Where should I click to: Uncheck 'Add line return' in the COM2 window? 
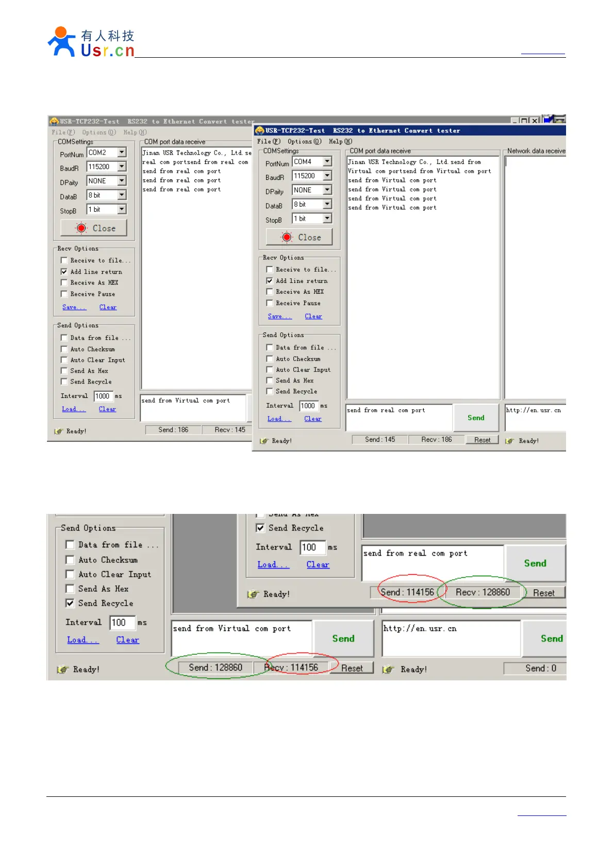click(x=64, y=272)
